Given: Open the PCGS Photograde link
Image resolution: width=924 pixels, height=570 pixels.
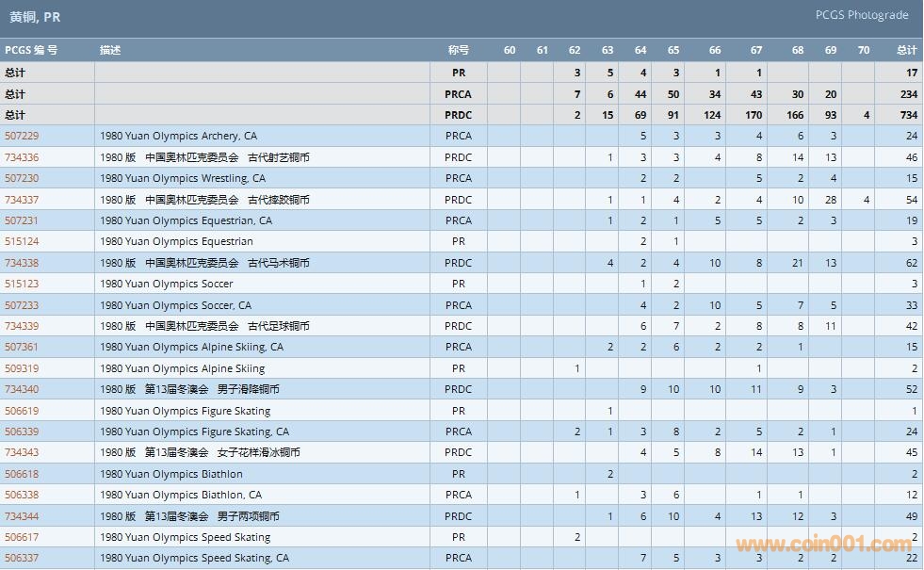Looking at the screenshot, I should pos(861,15).
